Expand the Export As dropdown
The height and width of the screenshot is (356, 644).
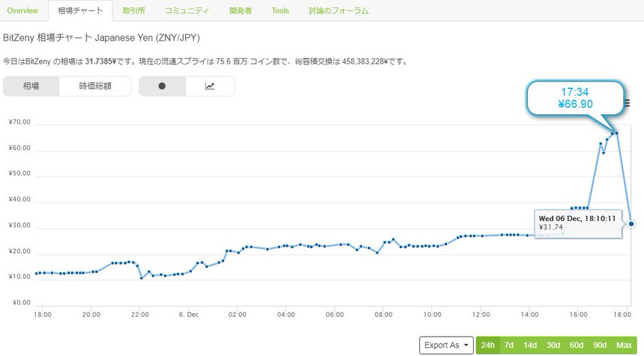(x=446, y=345)
